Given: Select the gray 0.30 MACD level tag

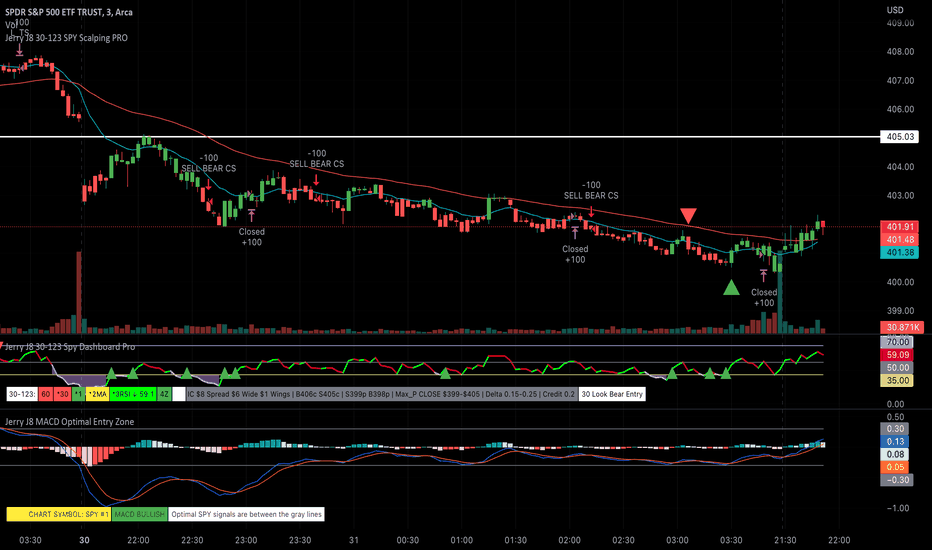Looking at the screenshot, I should click(x=896, y=429).
